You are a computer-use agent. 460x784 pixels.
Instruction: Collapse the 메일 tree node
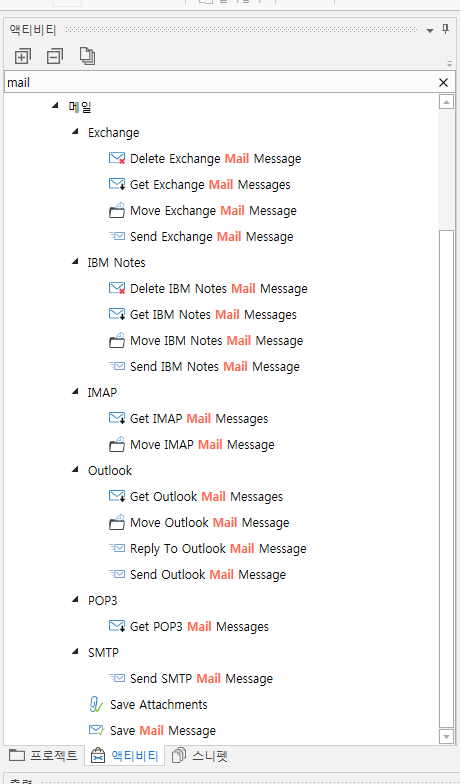tap(56, 105)
